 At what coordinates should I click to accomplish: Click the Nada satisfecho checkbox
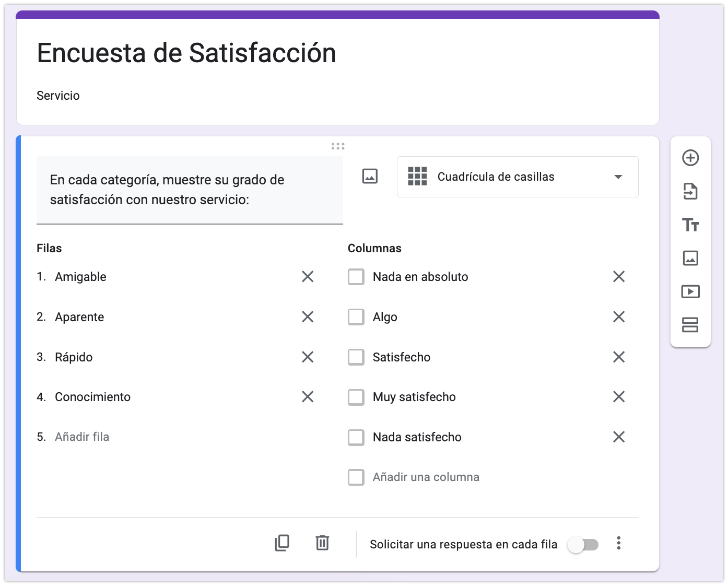pos(356,437)
